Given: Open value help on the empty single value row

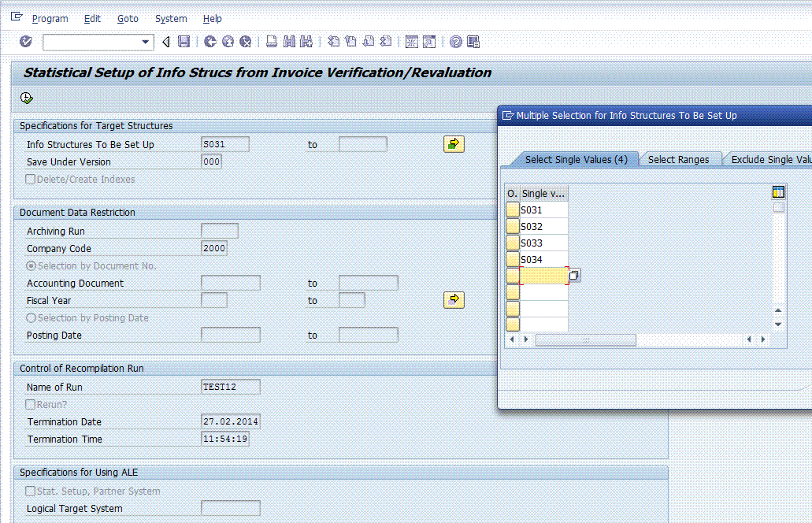Looking at the screenshot, I should (x=574, y=275).
